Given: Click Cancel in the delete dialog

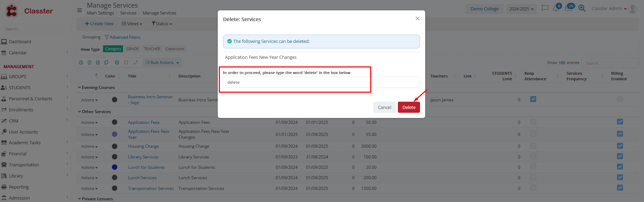Looking at the screenshot, I should [x=384, y=108].
